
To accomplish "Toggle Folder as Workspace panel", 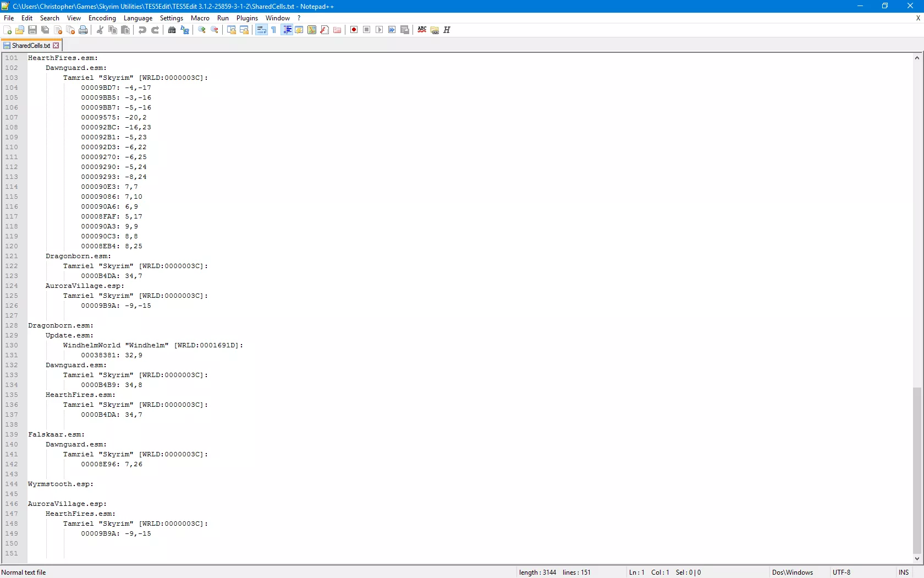I will tap(337, 30).
